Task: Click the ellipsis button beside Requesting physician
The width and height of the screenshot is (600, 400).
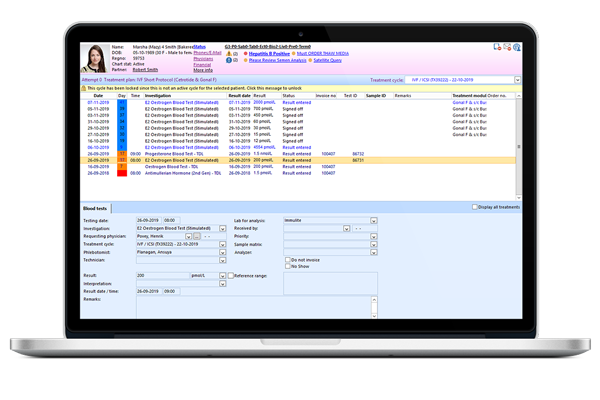Action: pos(197,237)
